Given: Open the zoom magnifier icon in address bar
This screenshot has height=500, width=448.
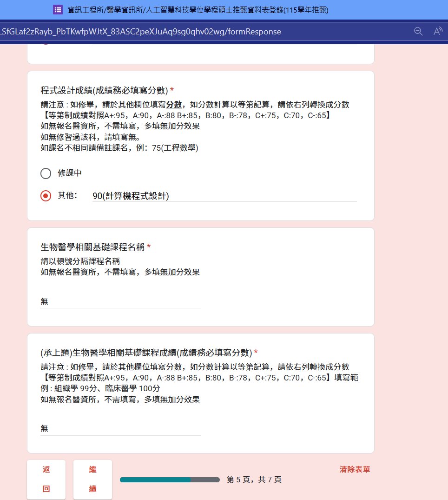Looking at the screenshot, I should tap(418, 31).
